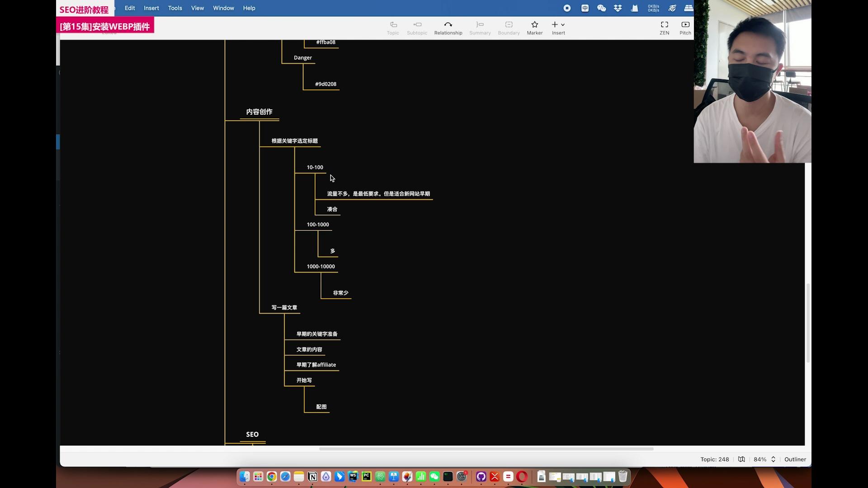Select the 早期了解affiliate topic
The image size is (868, 488).
click(x=316, y=365)
